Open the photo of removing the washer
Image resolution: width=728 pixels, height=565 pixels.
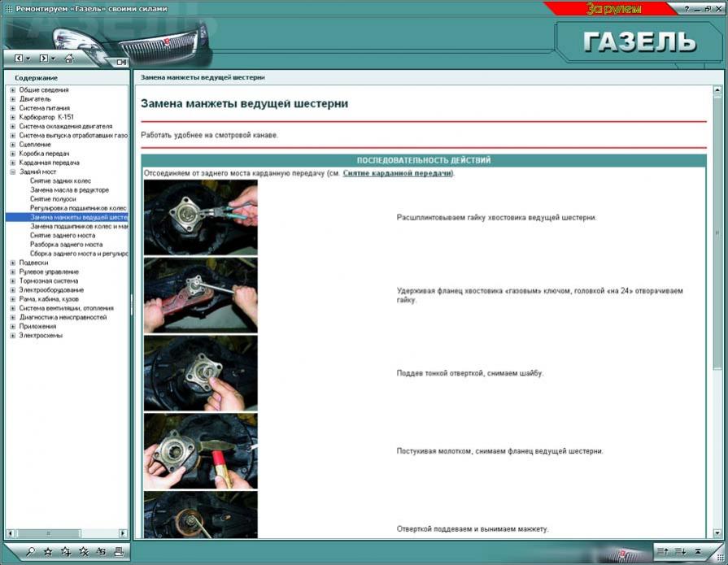click(201, 373)
